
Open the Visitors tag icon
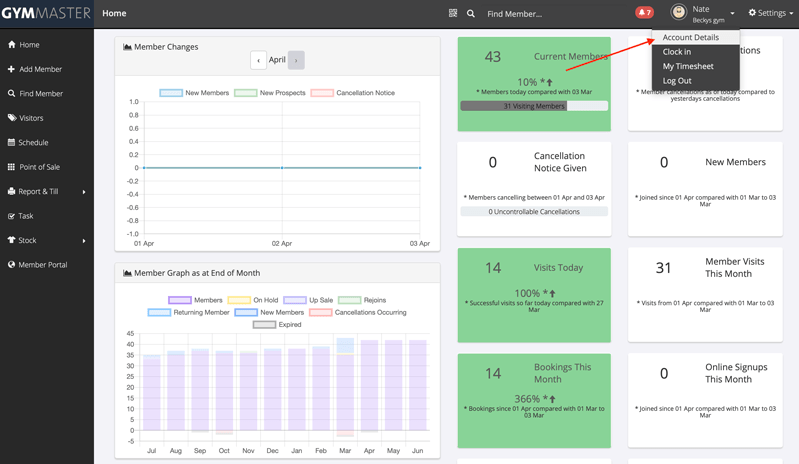pos(12,118)
